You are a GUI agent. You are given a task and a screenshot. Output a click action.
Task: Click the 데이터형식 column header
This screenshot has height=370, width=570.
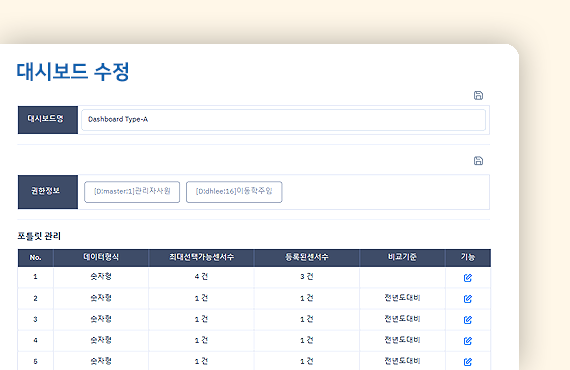pyautogui.click(x=101, y=258)
